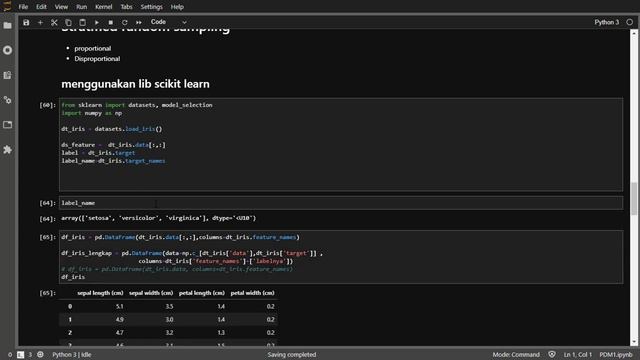Viewport: 640px width, 360px height.
Task: Click the [60]: cell prompt
Action: pos(47,105)
